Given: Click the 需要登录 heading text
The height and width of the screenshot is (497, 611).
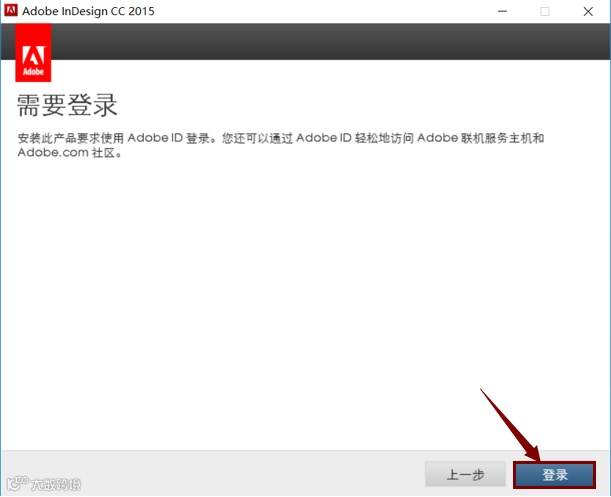Looking at the screenshot, I should 67,105.
